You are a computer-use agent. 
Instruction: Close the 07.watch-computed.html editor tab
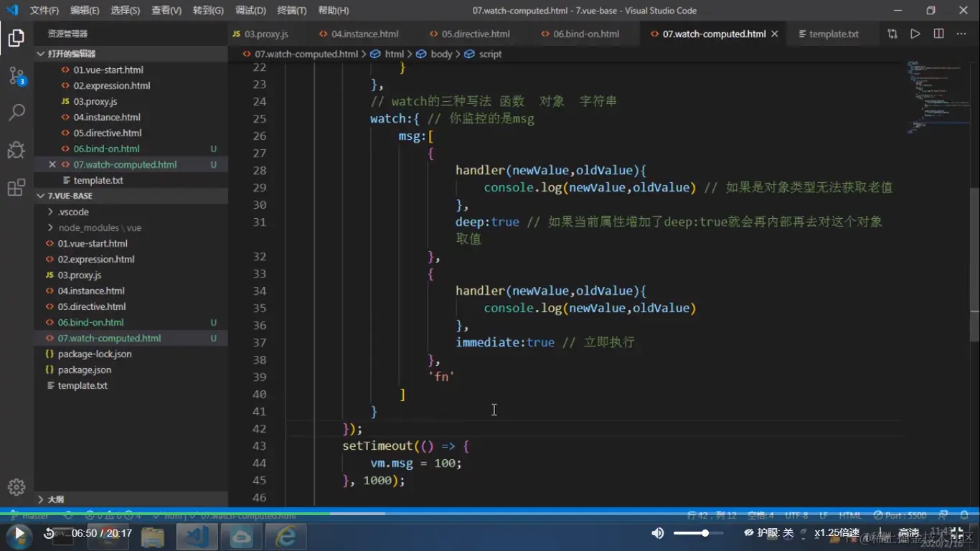[775, 34]
